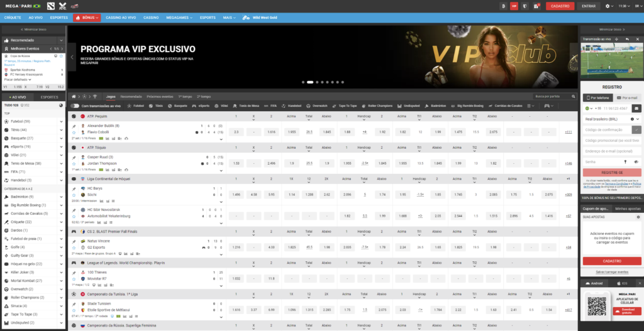Click the search magnifier in match search
Screen dimensions: 644x331
coord(574,96)
